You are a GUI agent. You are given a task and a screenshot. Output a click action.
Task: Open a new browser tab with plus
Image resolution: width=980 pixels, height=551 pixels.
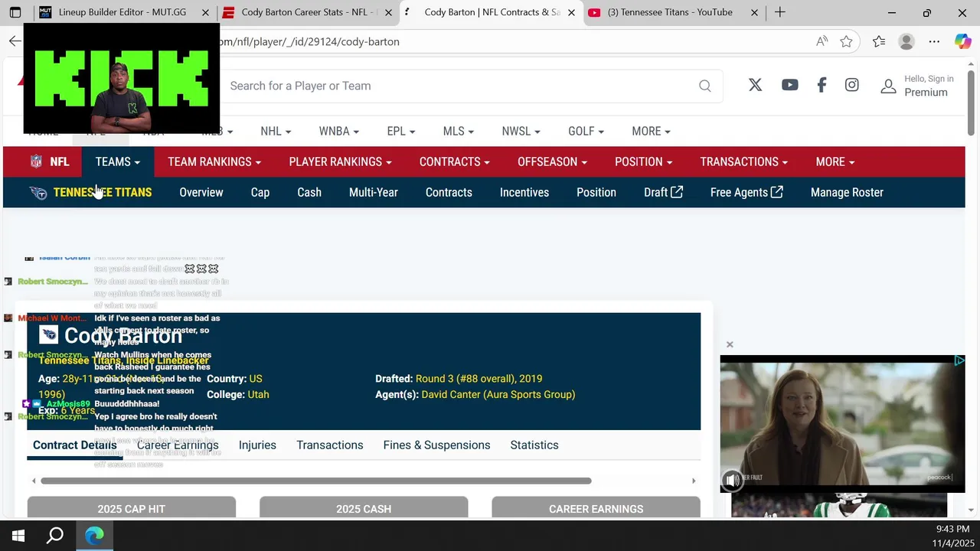pos(779,12)
